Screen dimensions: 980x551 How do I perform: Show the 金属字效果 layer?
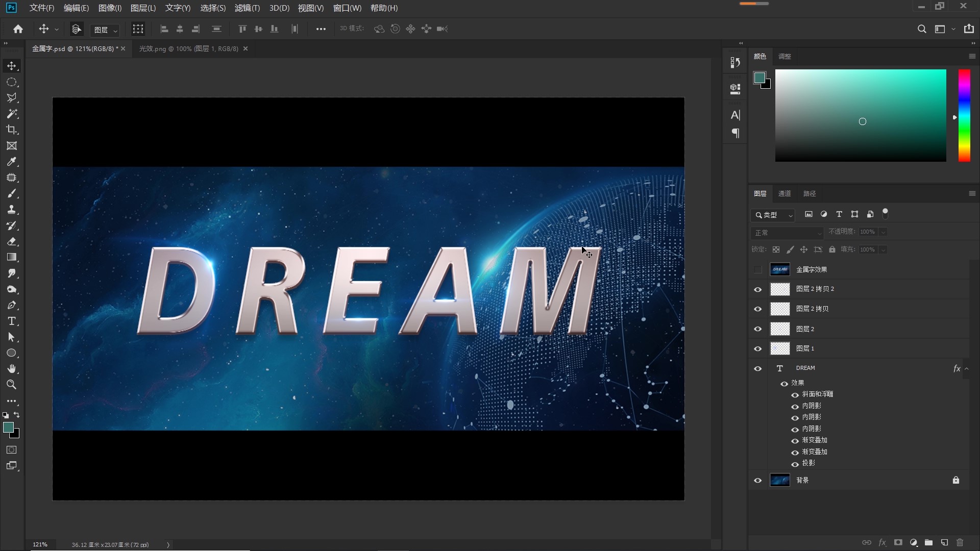[758, 269]
